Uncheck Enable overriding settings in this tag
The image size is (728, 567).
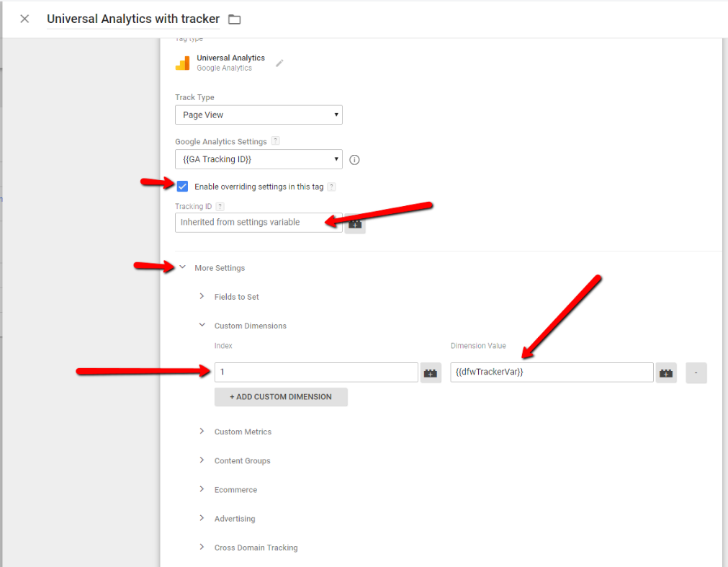click(x=182, y=186)
